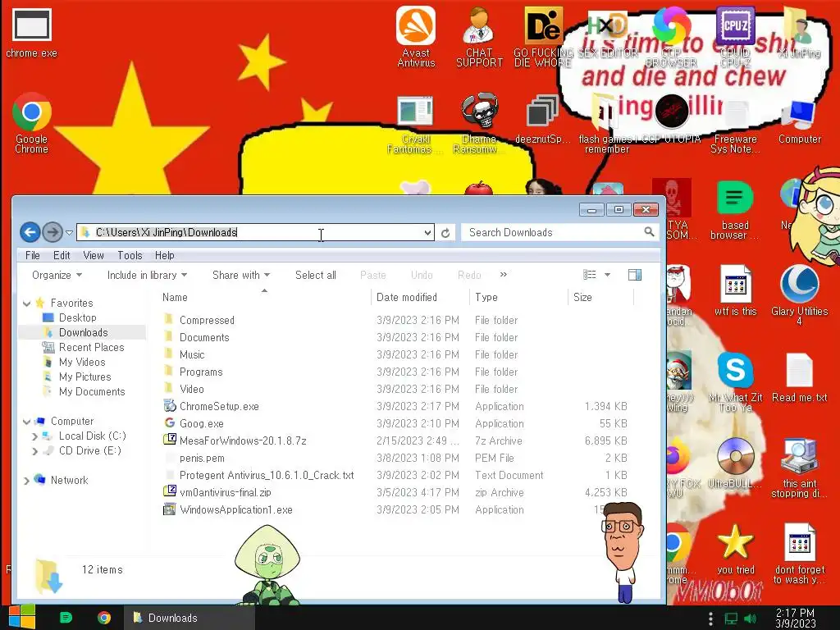Select the Dharma Ransomware desktop icon

[x=479, y=123]
